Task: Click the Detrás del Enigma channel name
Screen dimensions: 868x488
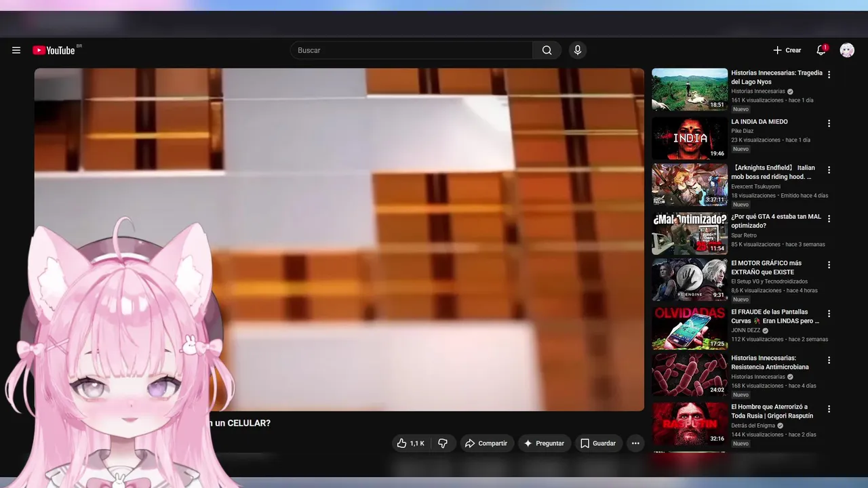Action: tap(753, 426)
